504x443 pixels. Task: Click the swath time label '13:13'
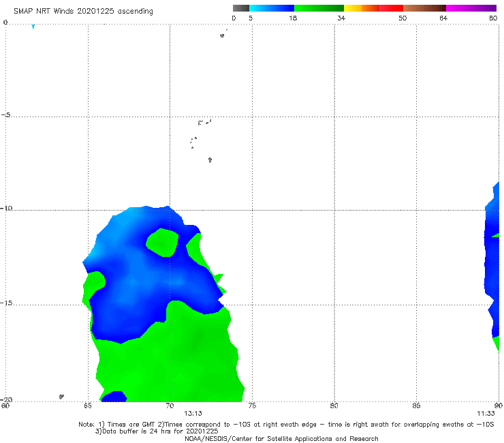[193, 414]
